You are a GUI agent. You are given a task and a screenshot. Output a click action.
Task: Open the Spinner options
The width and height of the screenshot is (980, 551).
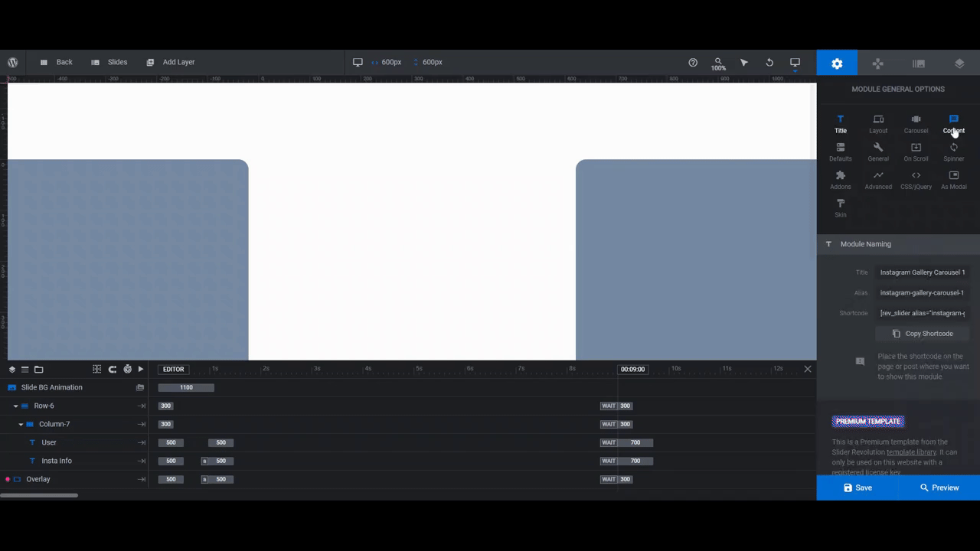[954, 152]
